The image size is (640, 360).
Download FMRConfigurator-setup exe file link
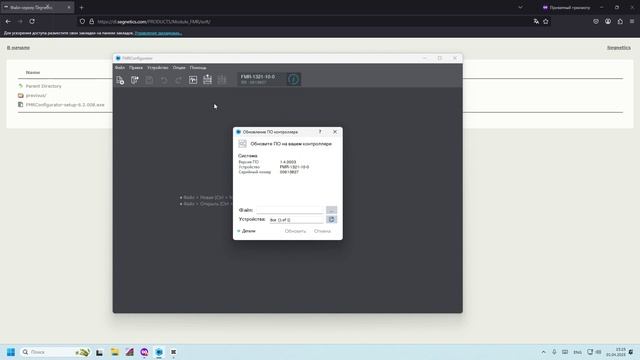point(65,105)
